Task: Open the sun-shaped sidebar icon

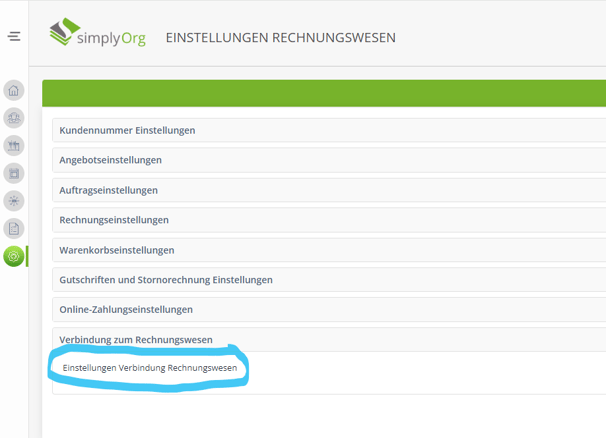Action: pos(14,201)
